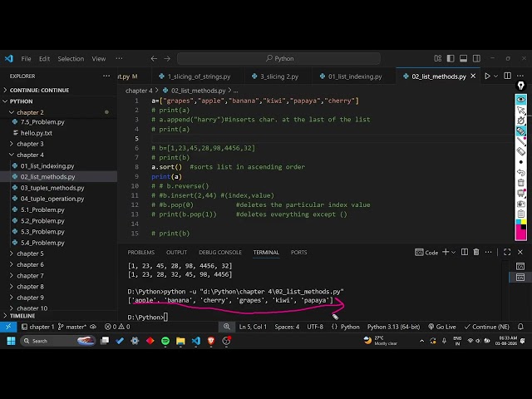
Task: Open the whiteboard easel tool in annotation toolbar
Action: [521, 194]
